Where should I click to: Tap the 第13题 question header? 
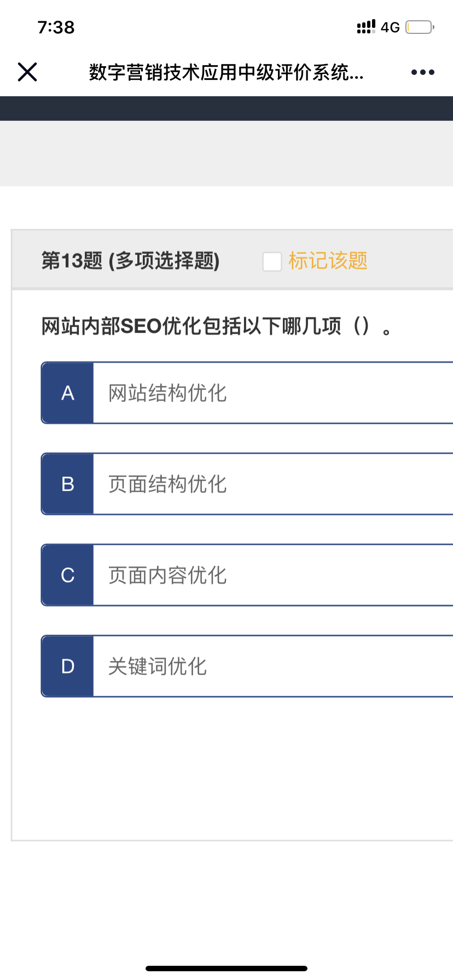130,261
